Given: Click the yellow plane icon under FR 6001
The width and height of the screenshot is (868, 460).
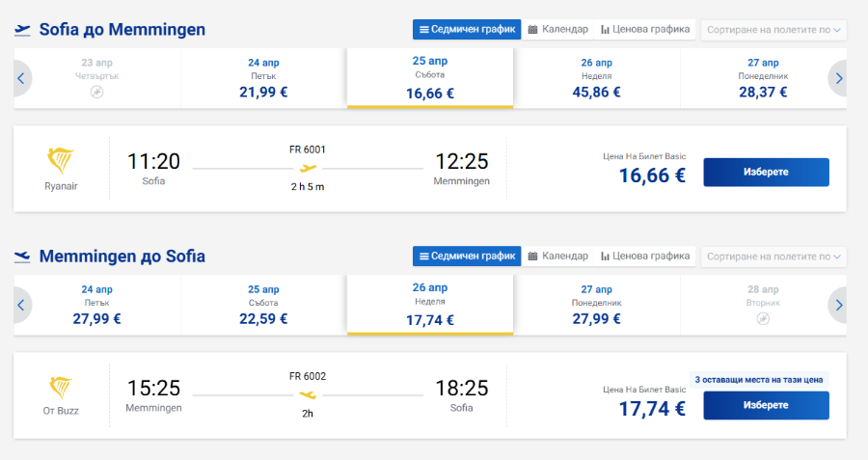Looking at the screenshot, I should 308,168.
